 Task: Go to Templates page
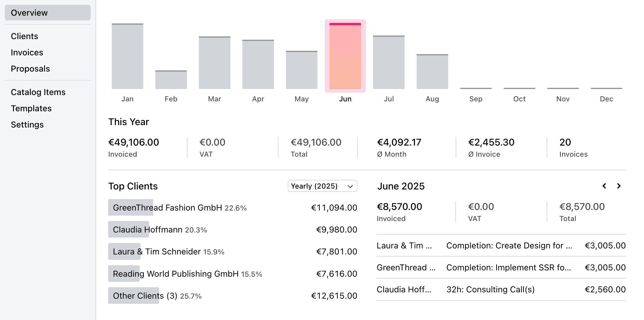point(31,109)
